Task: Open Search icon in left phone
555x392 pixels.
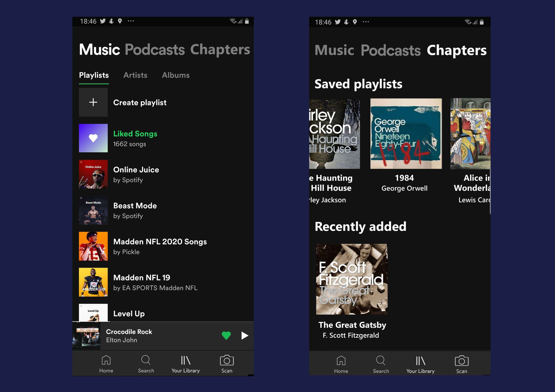Action: [146, 364]
